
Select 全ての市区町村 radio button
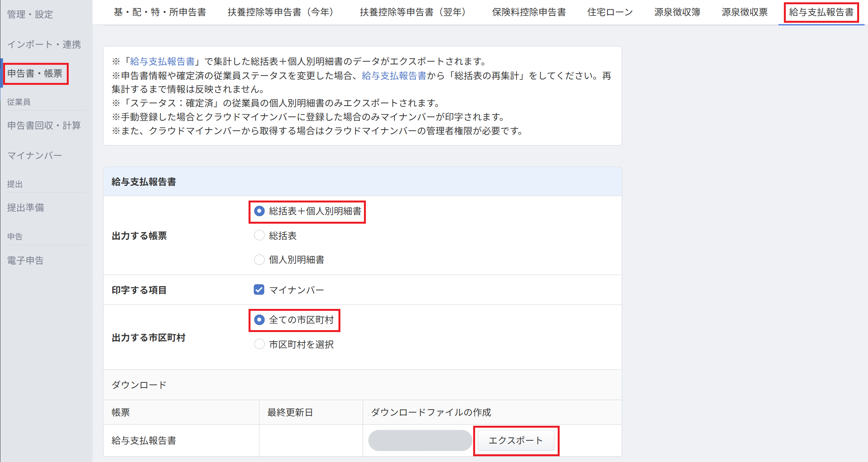[x=259, y=320]
